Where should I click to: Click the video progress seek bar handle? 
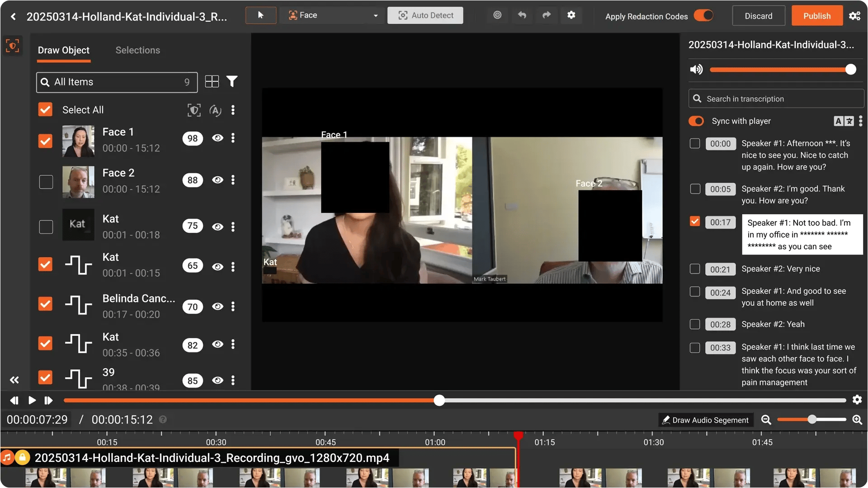coord(439,400)
